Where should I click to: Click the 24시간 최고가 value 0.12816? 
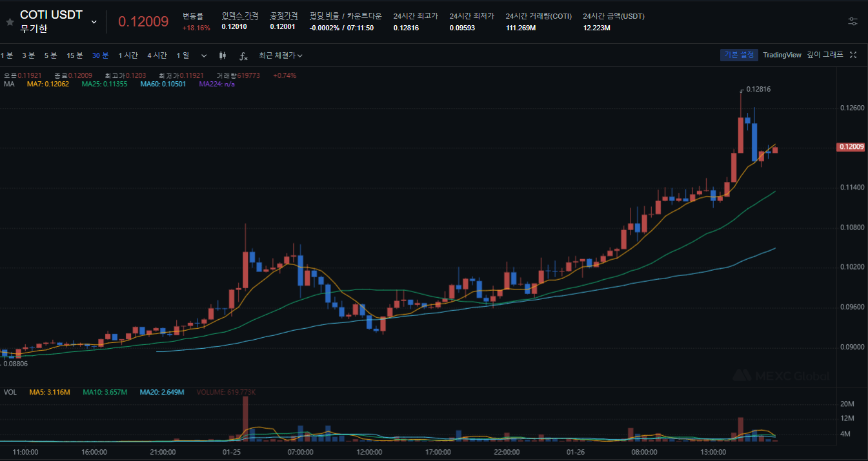coord(406,27)
